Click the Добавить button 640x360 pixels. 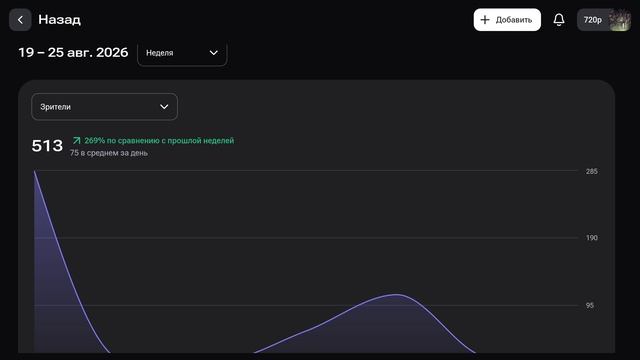pos(507,20)
